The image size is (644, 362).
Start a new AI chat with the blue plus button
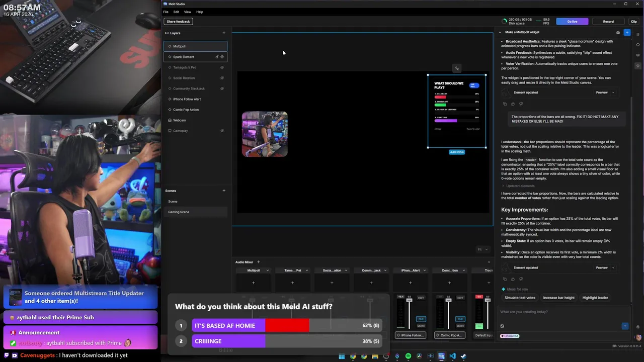(627, 32)
